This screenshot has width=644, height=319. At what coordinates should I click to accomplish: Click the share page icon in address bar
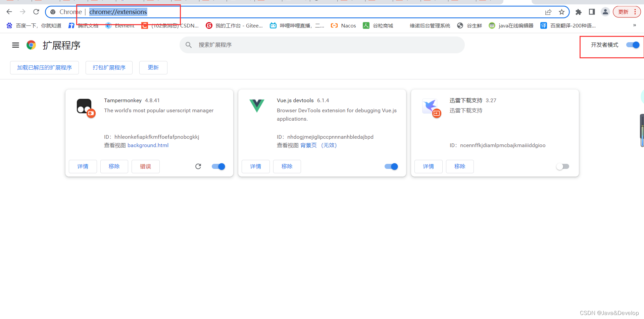click(548, 12)
